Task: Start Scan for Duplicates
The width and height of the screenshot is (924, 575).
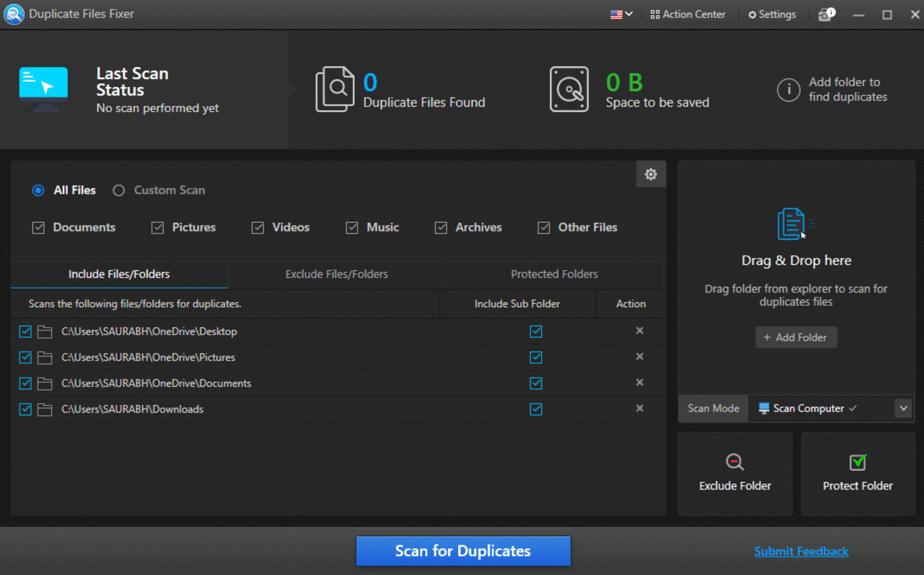Action: 463,551
